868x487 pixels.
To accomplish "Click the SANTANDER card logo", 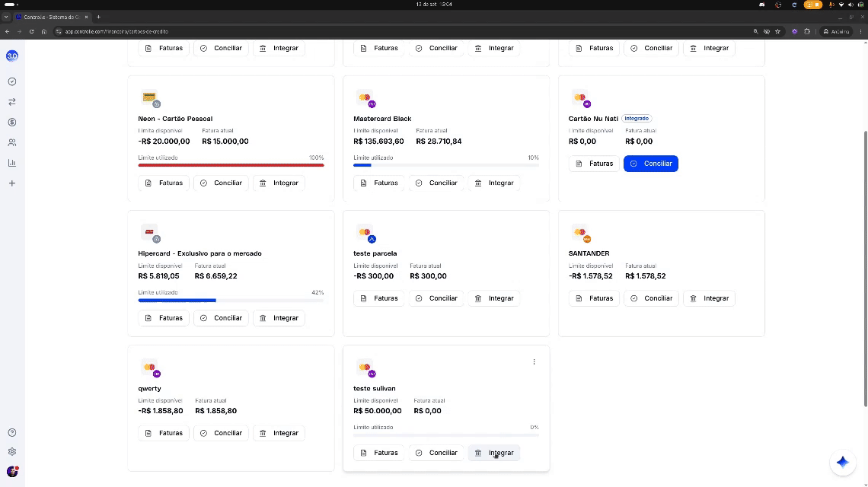I will click(581, 234).
